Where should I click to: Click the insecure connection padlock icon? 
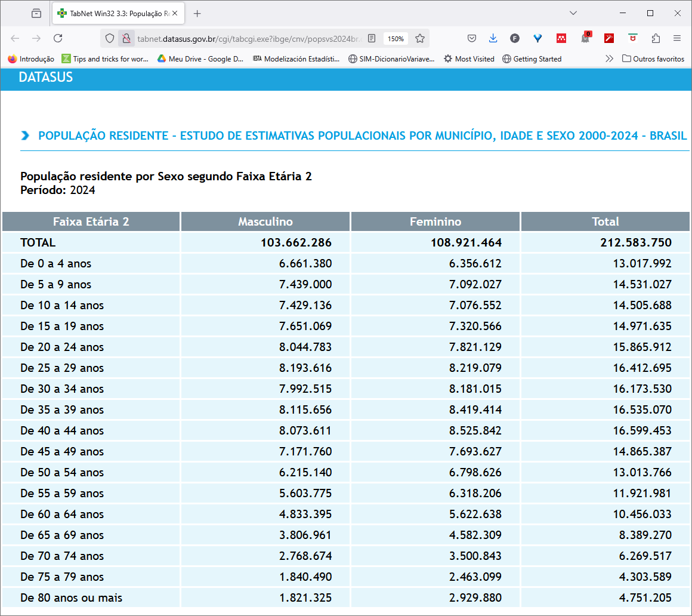click(126, 38)
